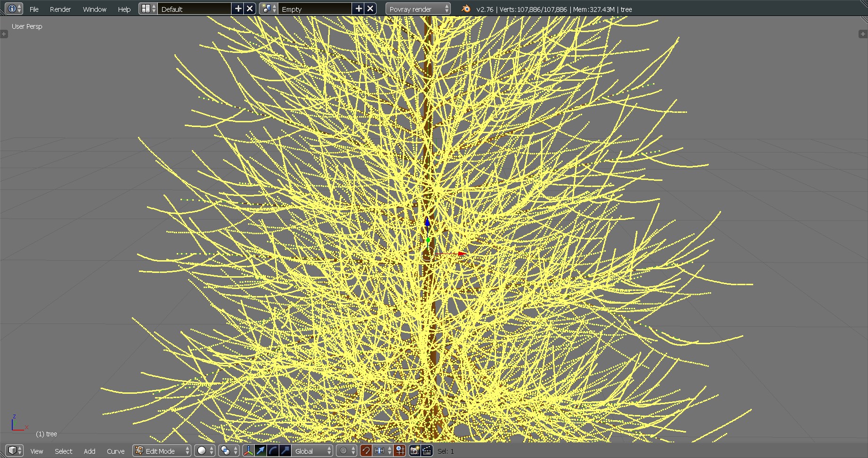Delete the Empty scene
Image resolution: width=868 pixels, height=458 pixels.
(370, 9)
